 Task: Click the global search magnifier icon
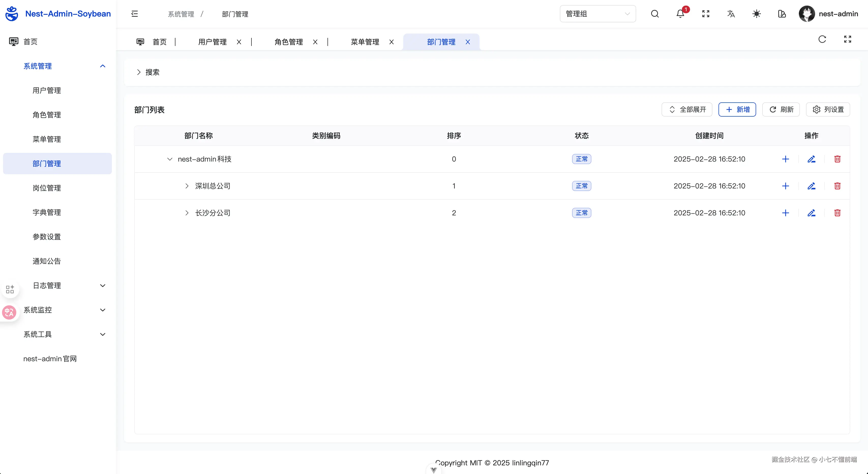click(x=655, y=14)
